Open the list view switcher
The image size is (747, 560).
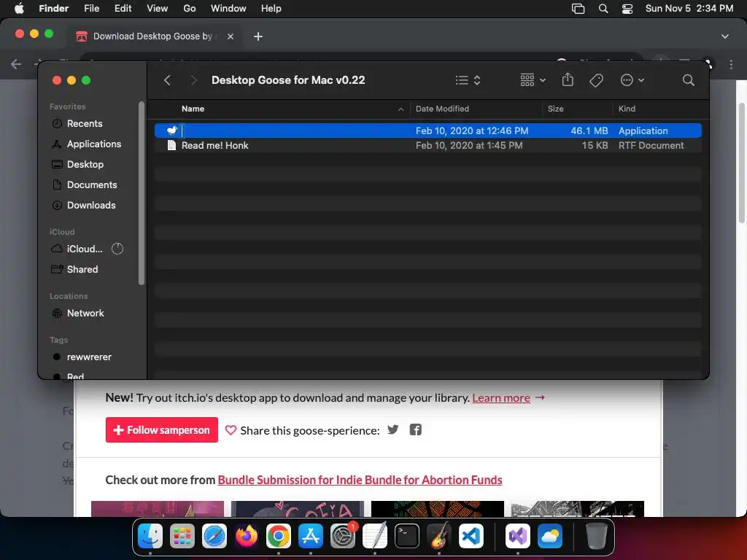click(468, 80)
